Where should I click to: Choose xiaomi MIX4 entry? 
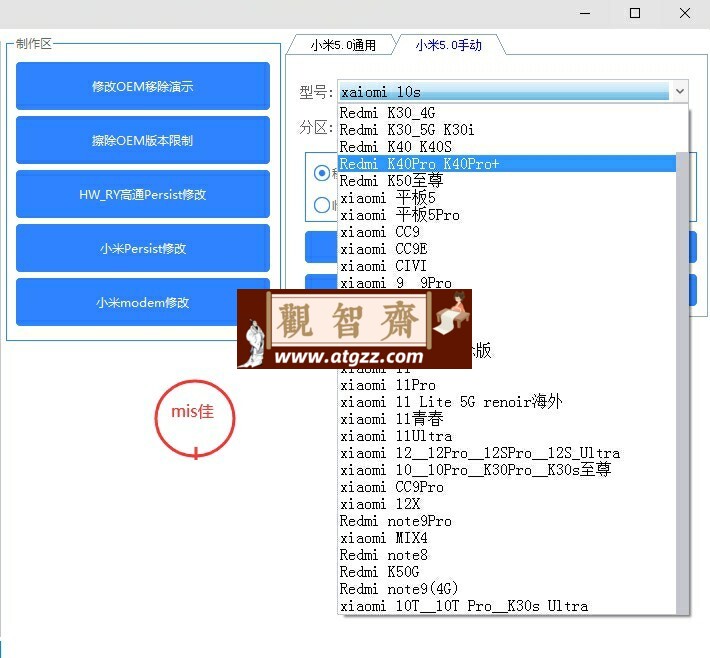507,538
